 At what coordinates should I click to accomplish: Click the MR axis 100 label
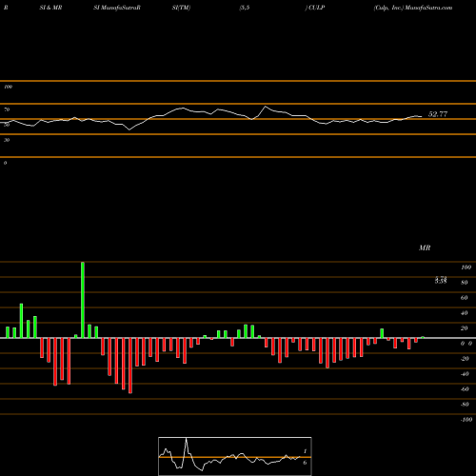coord(466,268)
